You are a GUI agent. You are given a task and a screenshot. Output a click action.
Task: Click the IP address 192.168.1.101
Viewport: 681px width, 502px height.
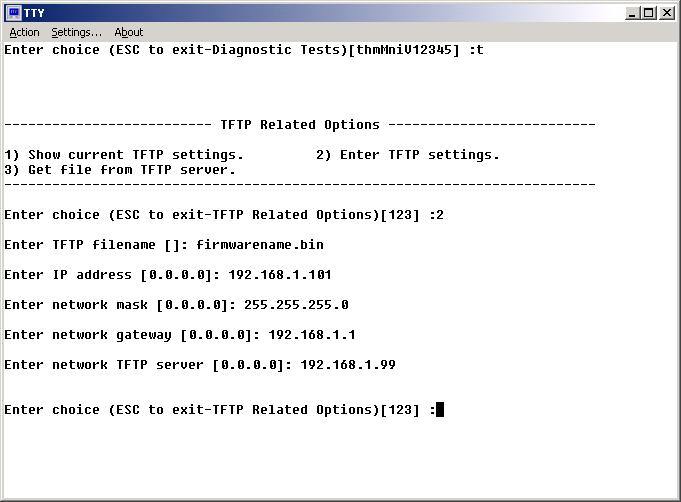(279, 274)
